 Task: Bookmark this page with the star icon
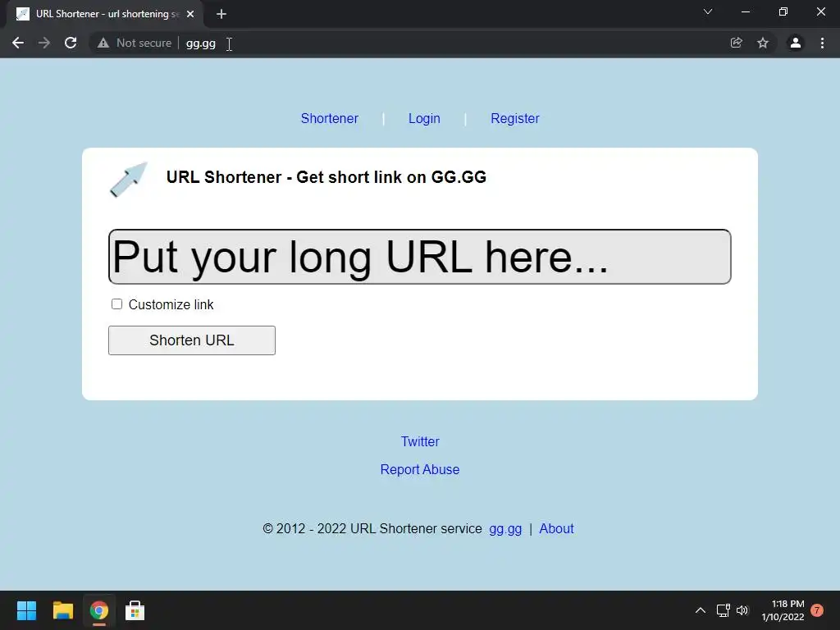[763, 43]
